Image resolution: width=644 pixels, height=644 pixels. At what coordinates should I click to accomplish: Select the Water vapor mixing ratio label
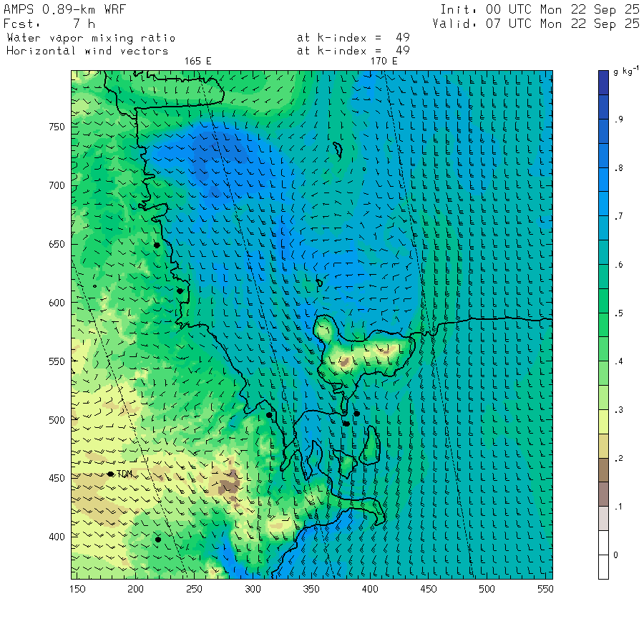coord(90,38)
